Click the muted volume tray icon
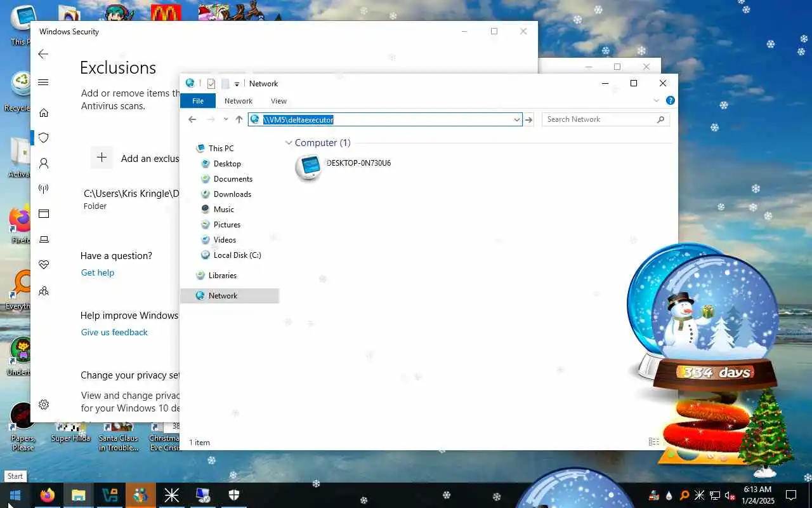 (x=730, y=495)
